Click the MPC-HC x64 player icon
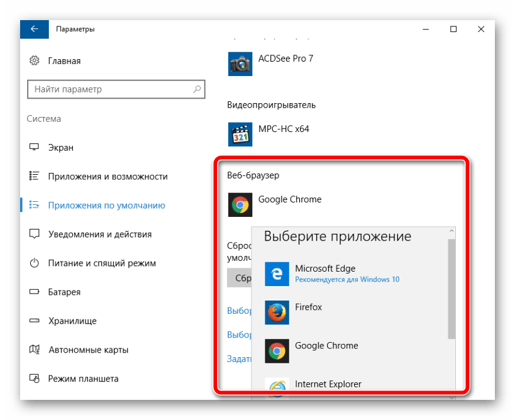This screenshot has height=420, width=515. pos(240,134)
